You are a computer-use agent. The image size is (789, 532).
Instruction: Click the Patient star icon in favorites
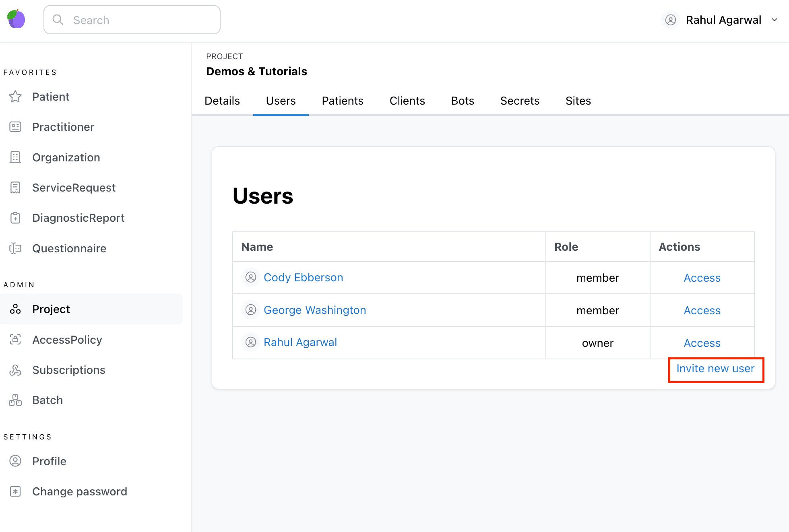pos(15,97)
